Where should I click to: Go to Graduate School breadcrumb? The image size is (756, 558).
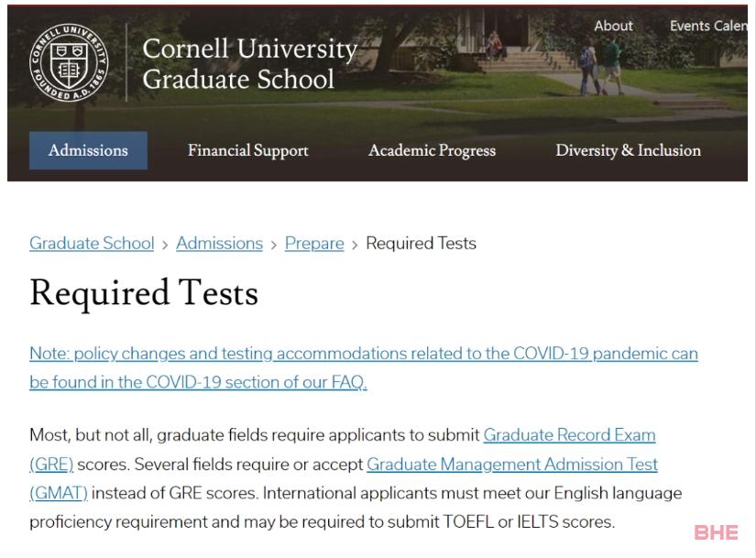(x=92, y=243)
